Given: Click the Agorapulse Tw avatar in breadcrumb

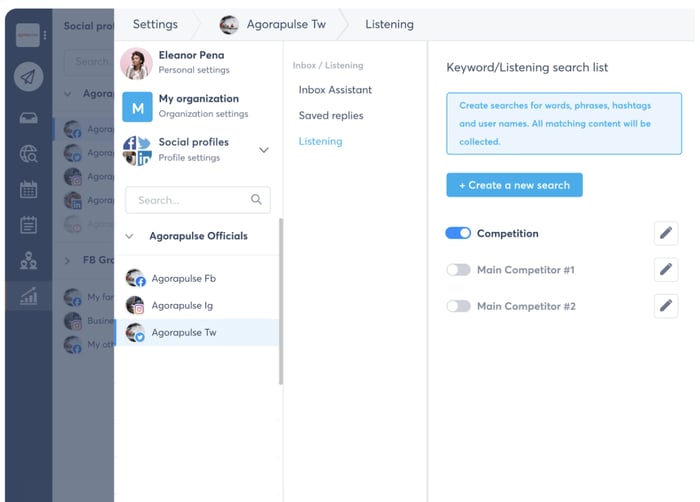Looking at the screenshot, I should tap(229, 25).
